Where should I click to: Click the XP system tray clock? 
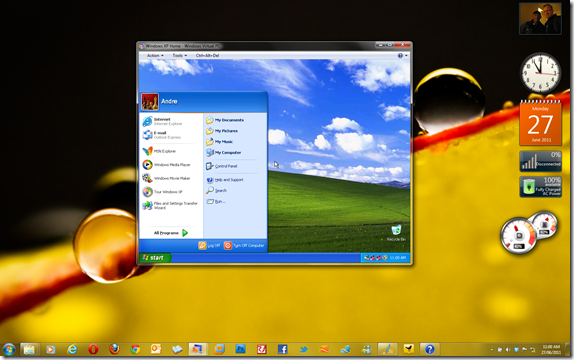click(398, 258)
